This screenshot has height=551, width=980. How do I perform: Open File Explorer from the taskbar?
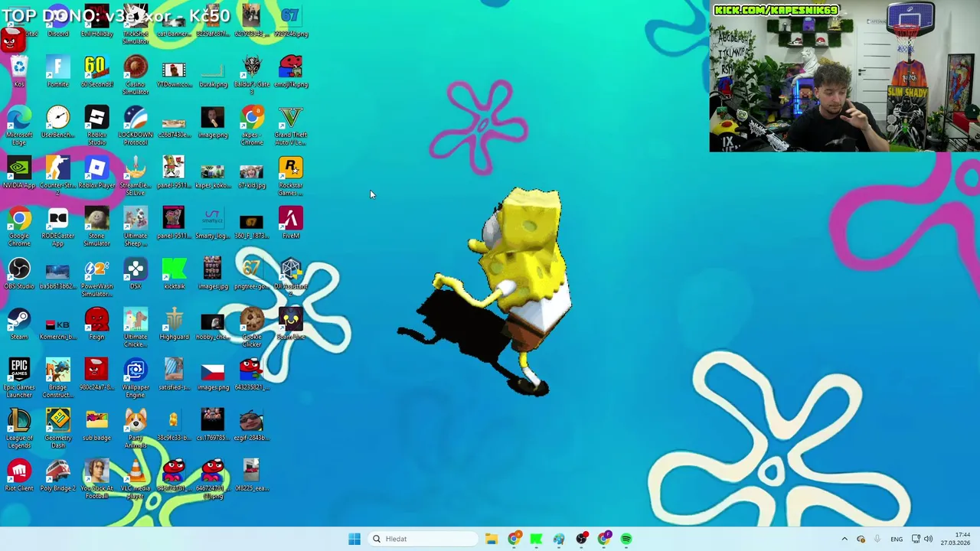(492, 539)
